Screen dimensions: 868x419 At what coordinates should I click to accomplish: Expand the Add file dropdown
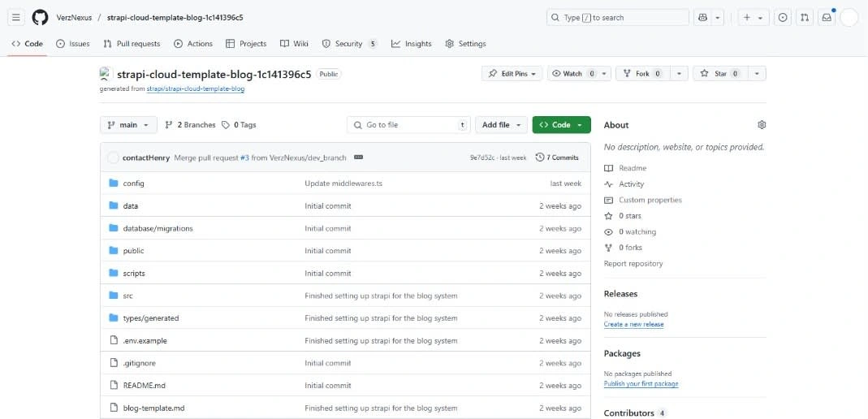coord(501,125)
